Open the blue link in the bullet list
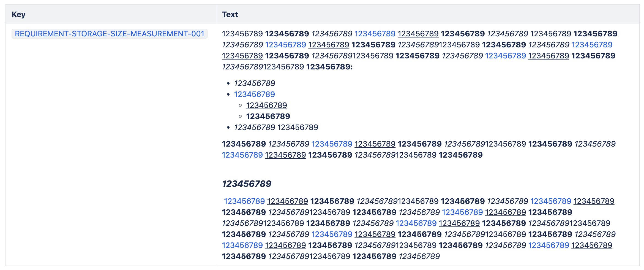 (254, 94)
